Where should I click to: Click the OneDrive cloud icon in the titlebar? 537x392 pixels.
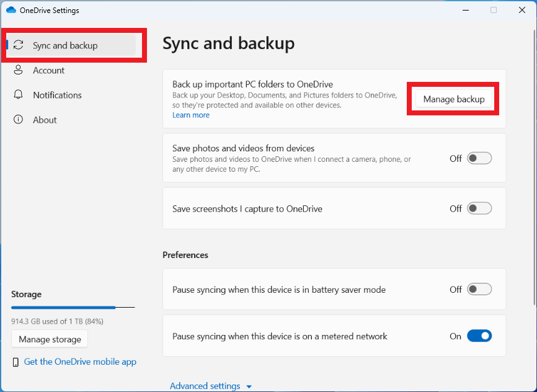pos(11,10)
